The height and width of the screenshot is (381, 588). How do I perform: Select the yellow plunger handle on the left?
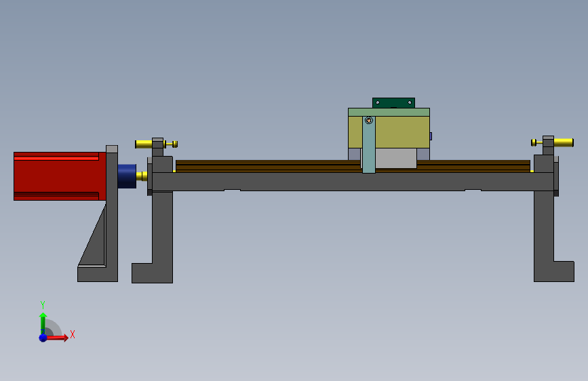pyautogui.click(x=144, y=144)
